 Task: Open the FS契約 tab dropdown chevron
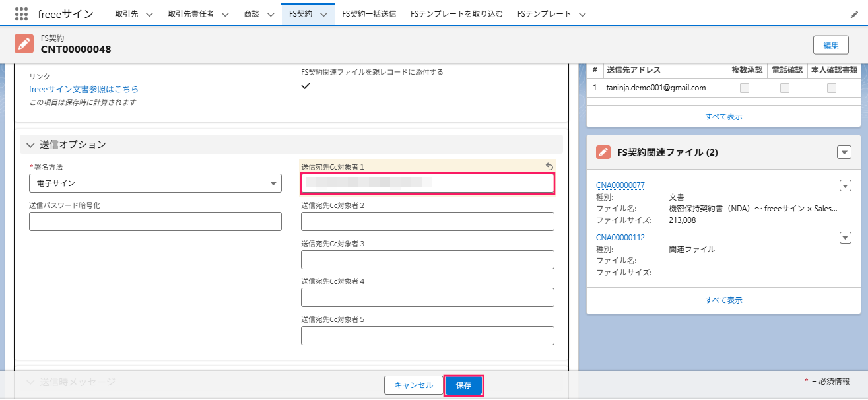(323, 14)
